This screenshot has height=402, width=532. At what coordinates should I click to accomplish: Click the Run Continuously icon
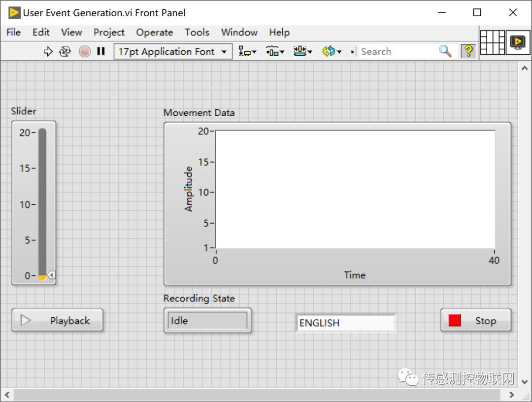pyautogui.click(x=65, y=52)
